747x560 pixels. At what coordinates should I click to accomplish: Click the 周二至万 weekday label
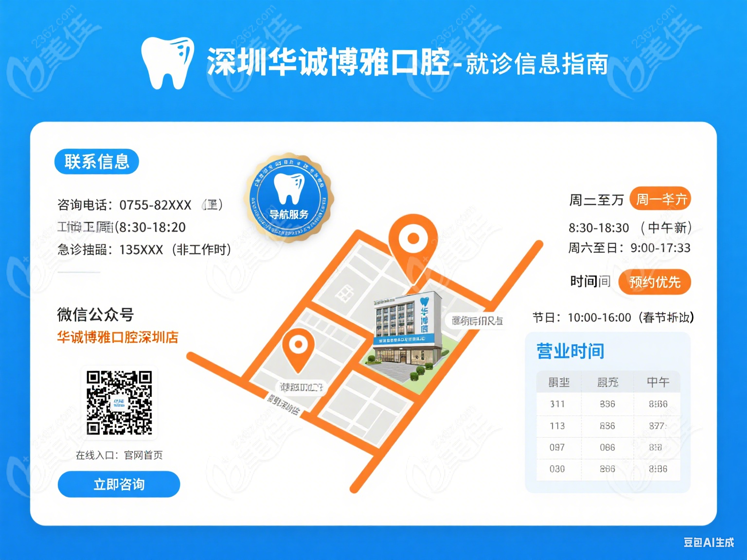pos(597,200)
